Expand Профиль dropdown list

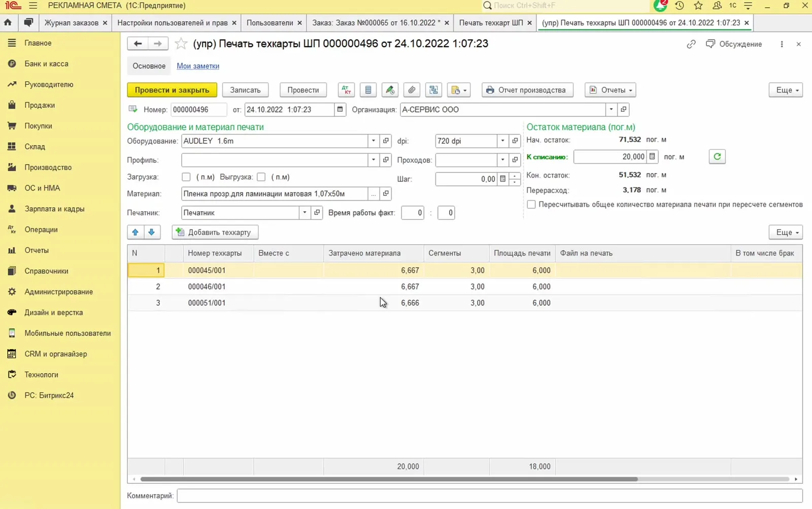tap(374, 160)
